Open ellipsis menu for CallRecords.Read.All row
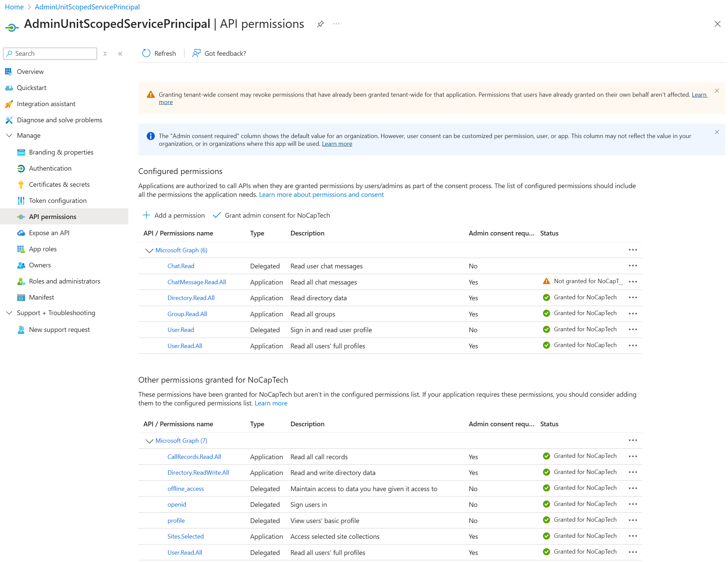This screenshot has width=728, height=562. click(x=633, y=457)
